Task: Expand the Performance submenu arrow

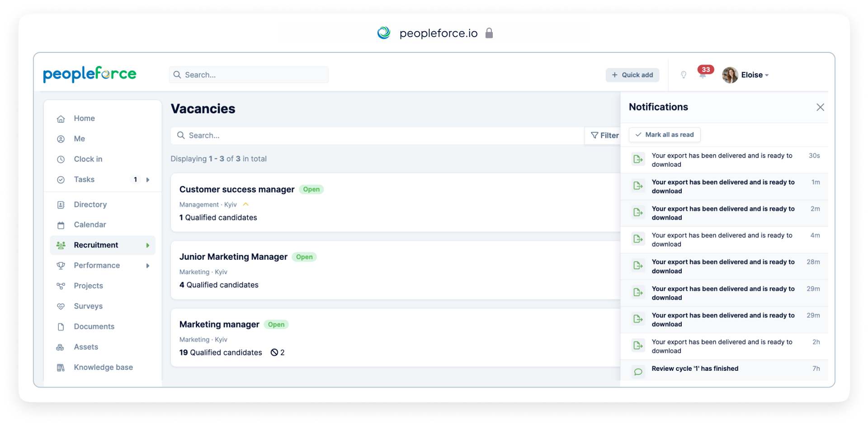Action: coord(148,266)
